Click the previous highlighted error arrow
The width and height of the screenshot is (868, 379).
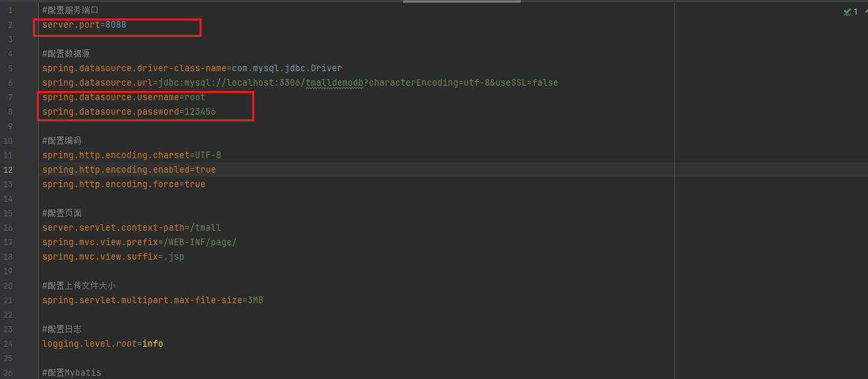click(865, 12)
